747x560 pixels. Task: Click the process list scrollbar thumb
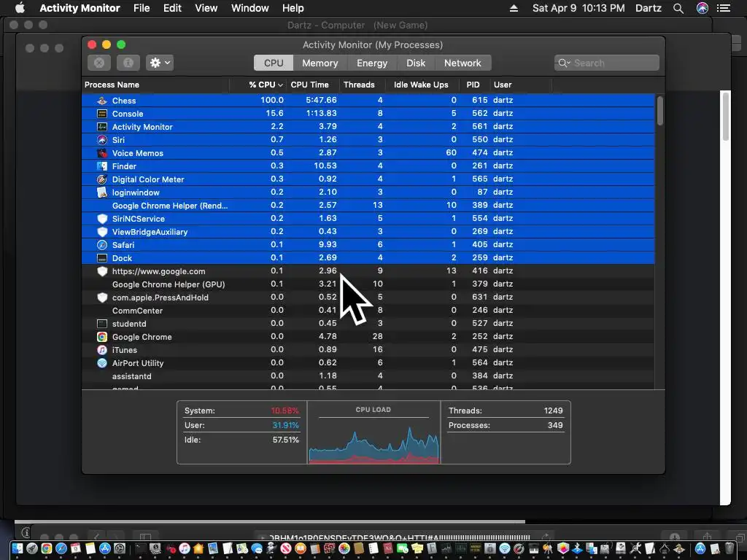pos(659,111)
